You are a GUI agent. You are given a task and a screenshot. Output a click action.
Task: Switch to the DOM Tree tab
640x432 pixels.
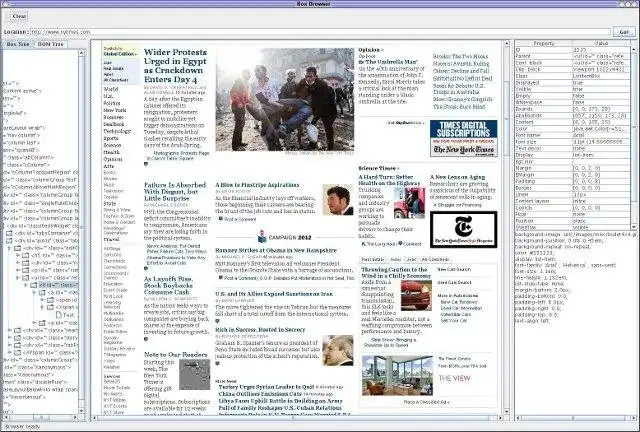coord(50,44)
